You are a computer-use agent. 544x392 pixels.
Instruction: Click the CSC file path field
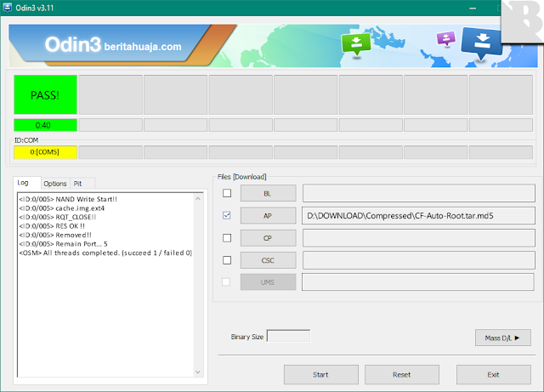tap(419, 260)
